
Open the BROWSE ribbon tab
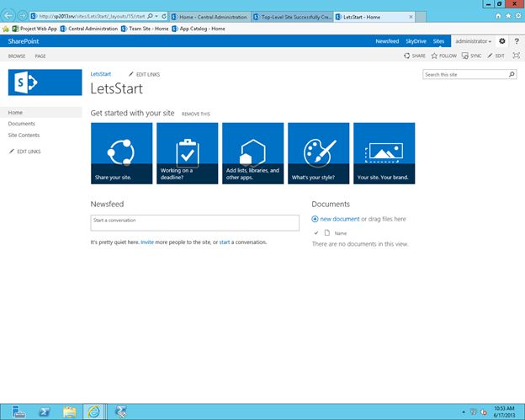[x=17, y=56]
